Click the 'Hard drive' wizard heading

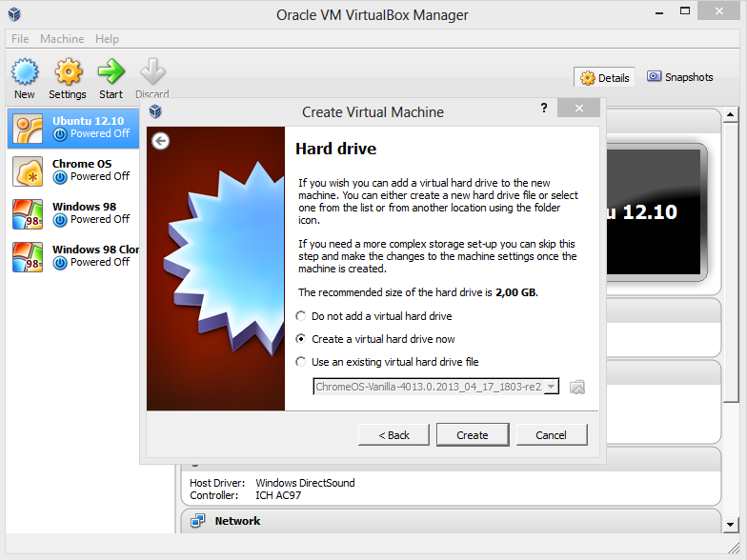(335, 149)
